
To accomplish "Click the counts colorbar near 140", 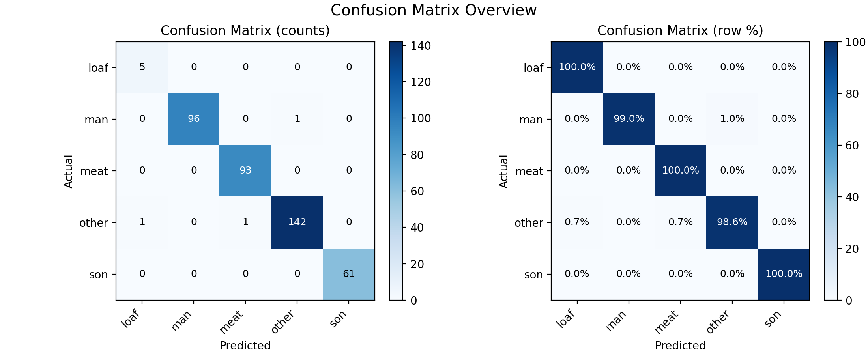I will click(x=396, y=46).
